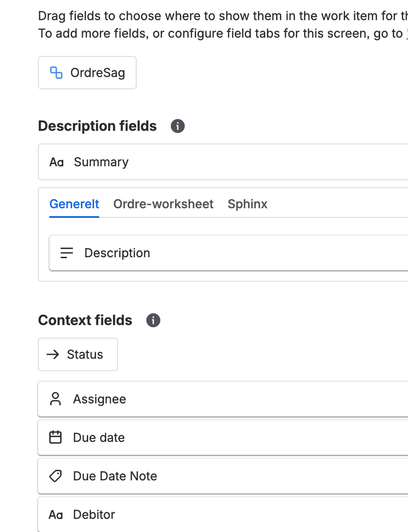Switch to the Generelt tab

click(74, 204)
